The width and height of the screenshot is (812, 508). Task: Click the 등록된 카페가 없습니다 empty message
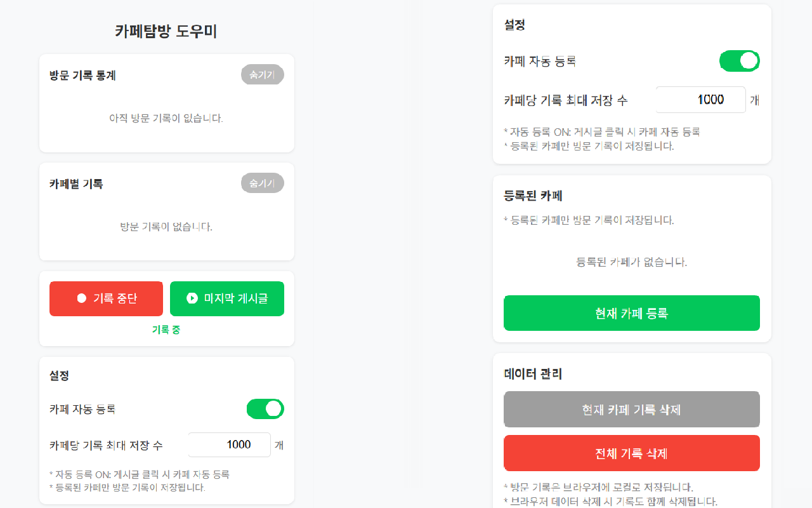tap(632, 262)
